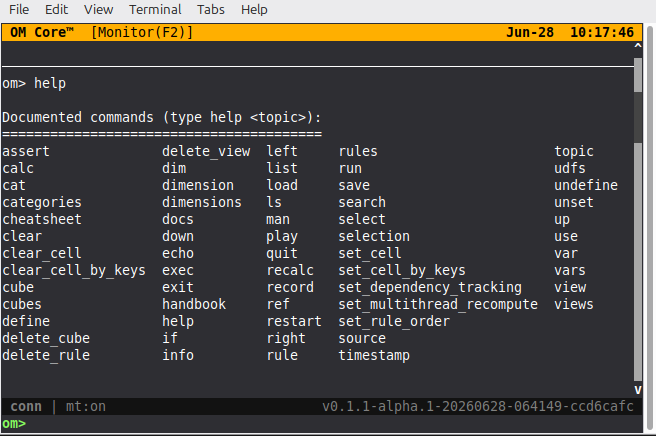This screenshot has width=656, height=436.
Task: Open the Tabs menu
Action: pyautogui.click(x=211, y=9)
